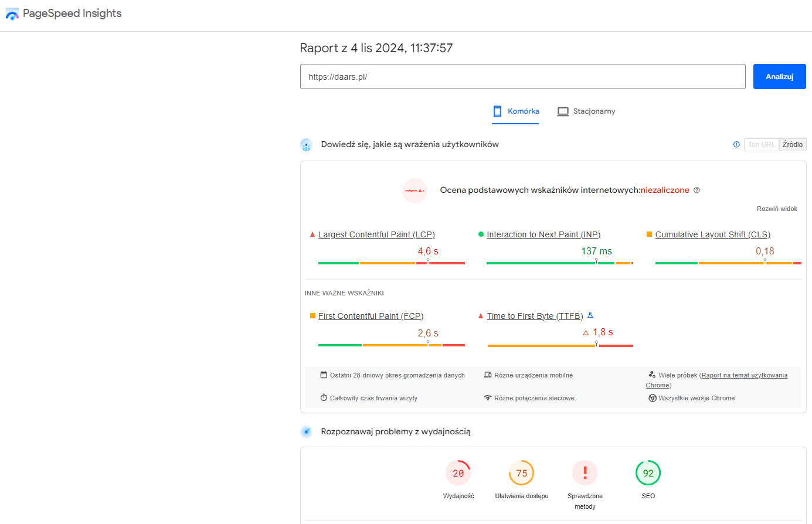Click the Wydajność score gauge 20
Screen dimensions: 812x524
coord(458,473)
